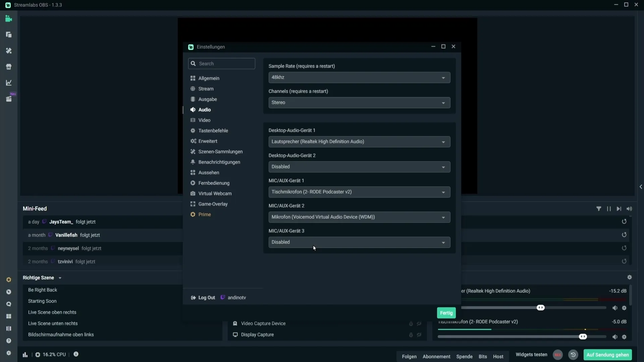Select the Game-Overlay settings icon
The width and height of the screenshot is (644, 362).
pos(193,204)
